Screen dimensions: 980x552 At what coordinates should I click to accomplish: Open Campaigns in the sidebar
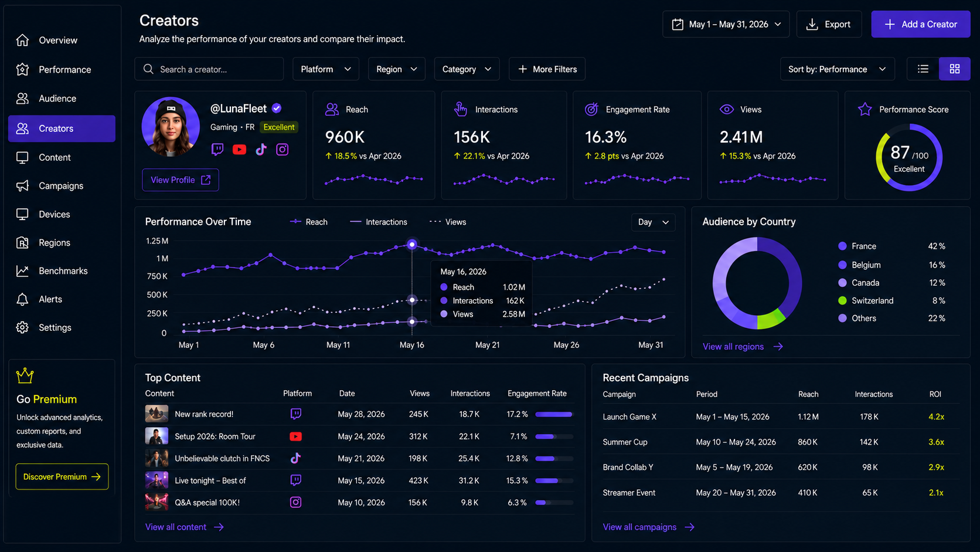62,186
